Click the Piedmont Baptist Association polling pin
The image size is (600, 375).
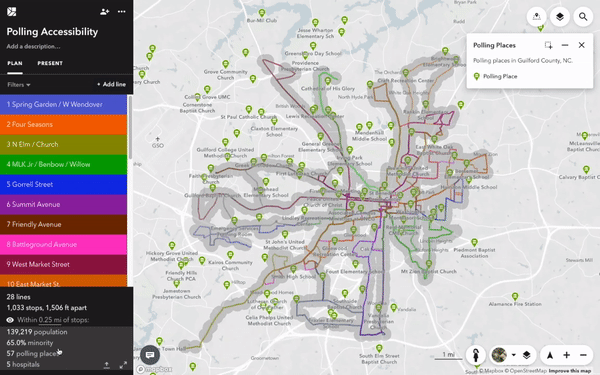pyautogui.click(x=474, y=242)
